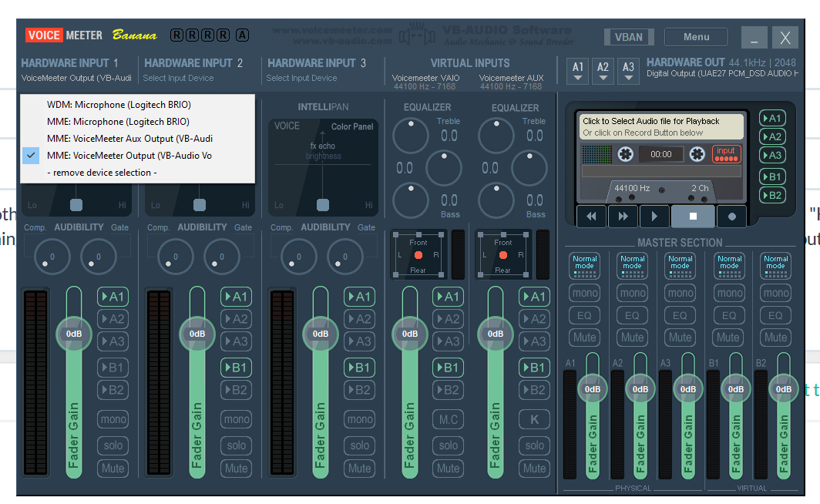Minimize the Voicemeeter Banana window
Viewport: 820px width, 504px height.
click(x=754, y=38)
